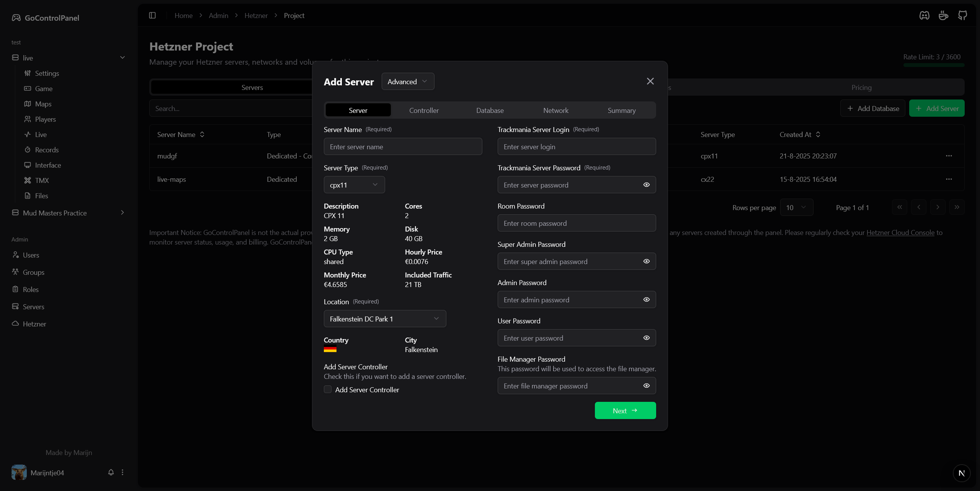
Task: Click the notification bell icon
Action: (x=111, y=472)
